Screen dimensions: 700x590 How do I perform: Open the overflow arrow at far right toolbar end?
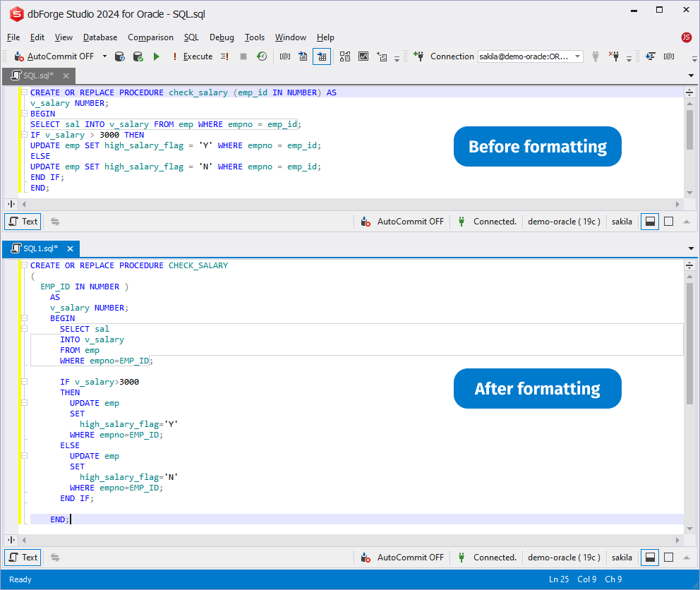pos(694,58)
